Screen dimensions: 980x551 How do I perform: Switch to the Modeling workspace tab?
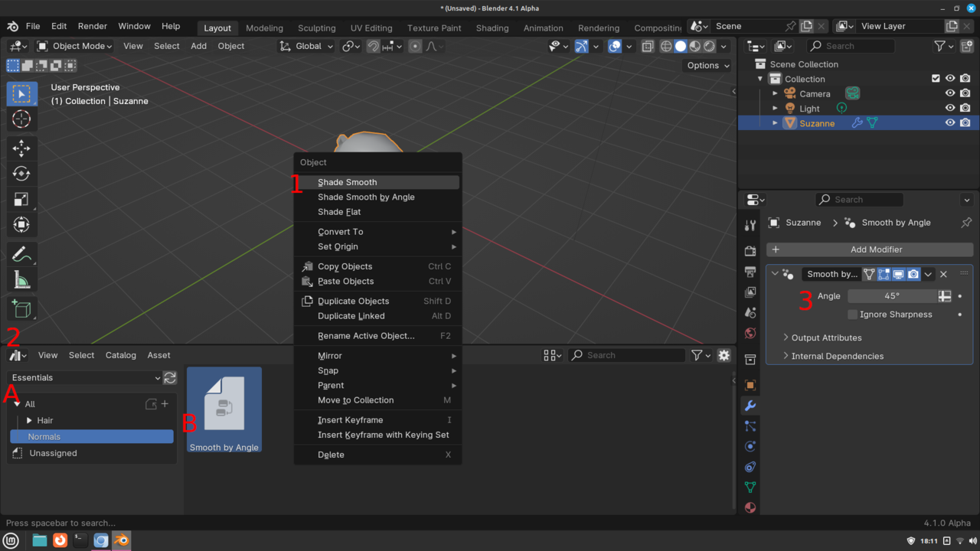tap(264, 28)
